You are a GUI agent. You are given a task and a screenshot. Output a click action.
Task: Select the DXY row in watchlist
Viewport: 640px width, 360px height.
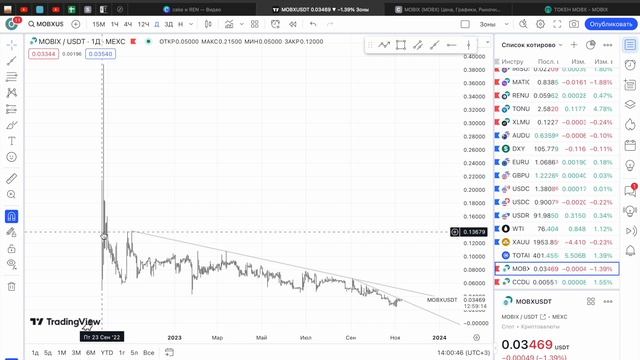[x=557, y=149]
